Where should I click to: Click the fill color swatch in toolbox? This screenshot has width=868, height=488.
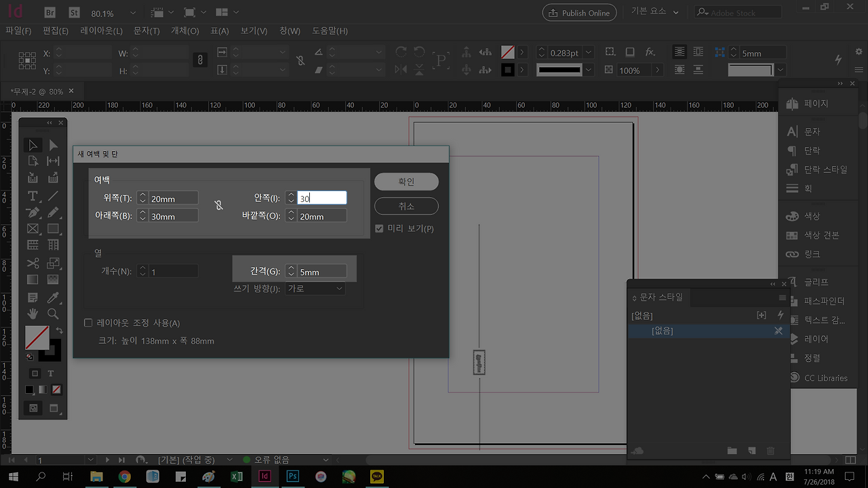[37, 338]
